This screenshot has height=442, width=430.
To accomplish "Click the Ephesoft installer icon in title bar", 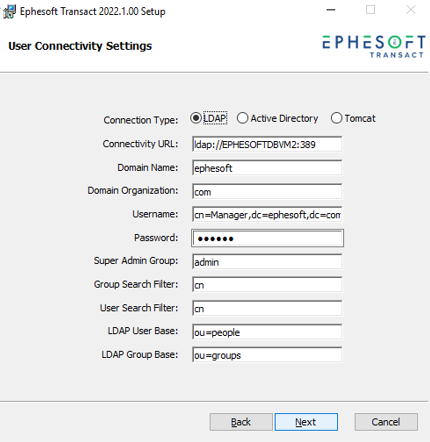I will tap(9, 12).
